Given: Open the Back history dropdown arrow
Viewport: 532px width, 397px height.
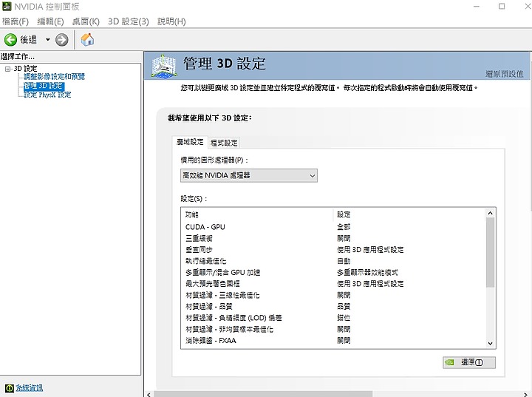Looking at the screenshot, I should [48, 40].
